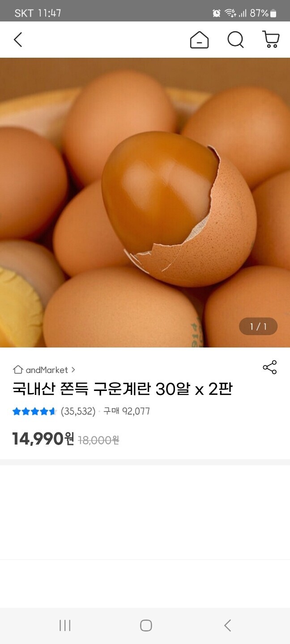This screenshot has height=644, width=290.
Task: Tap the back arrow at top left
Action: coord(17,40)
